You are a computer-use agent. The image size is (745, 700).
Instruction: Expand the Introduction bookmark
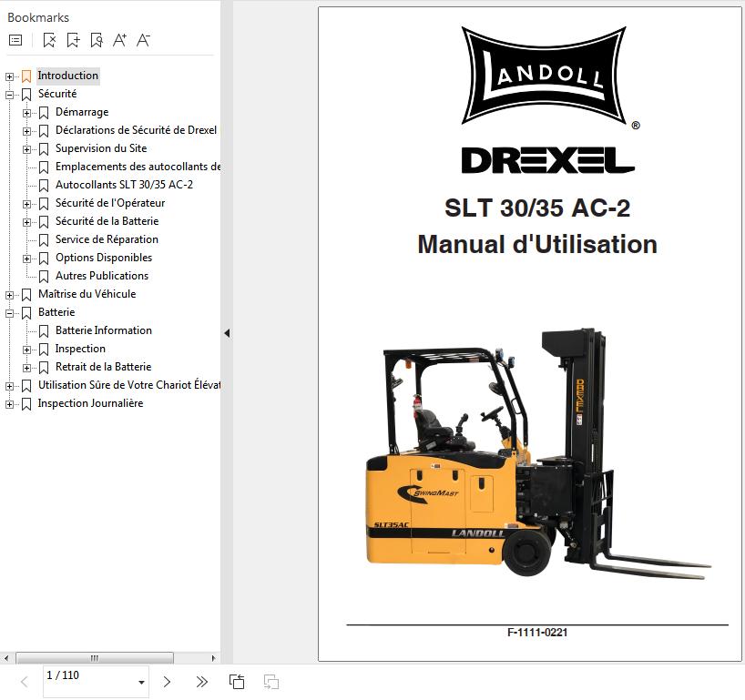coord(10,76)
